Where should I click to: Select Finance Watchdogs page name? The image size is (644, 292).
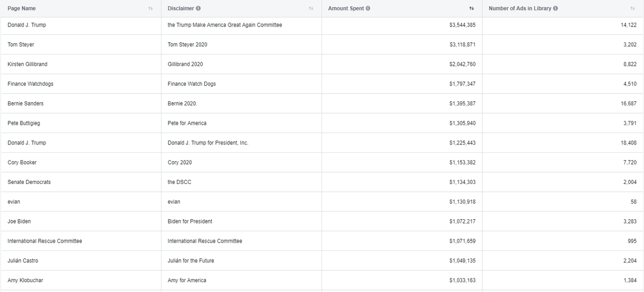(x=31, y=84)
